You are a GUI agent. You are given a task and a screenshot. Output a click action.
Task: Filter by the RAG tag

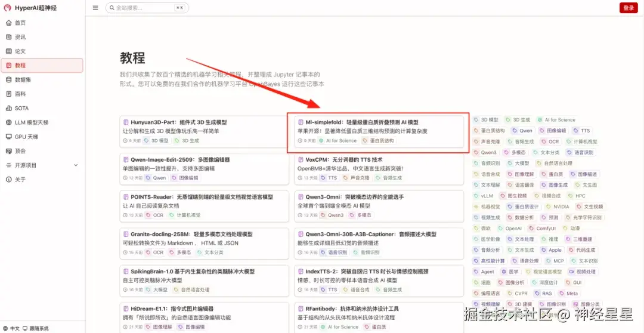543,294
